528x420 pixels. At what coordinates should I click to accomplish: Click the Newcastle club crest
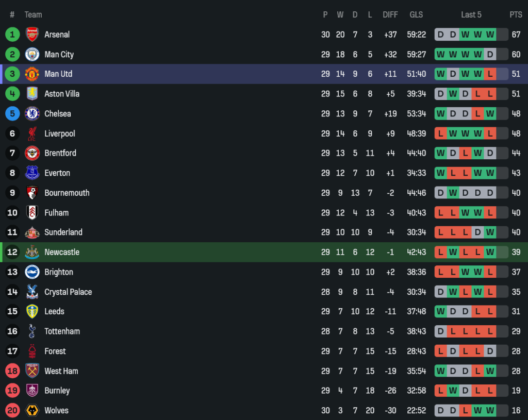tap(32, 252)
